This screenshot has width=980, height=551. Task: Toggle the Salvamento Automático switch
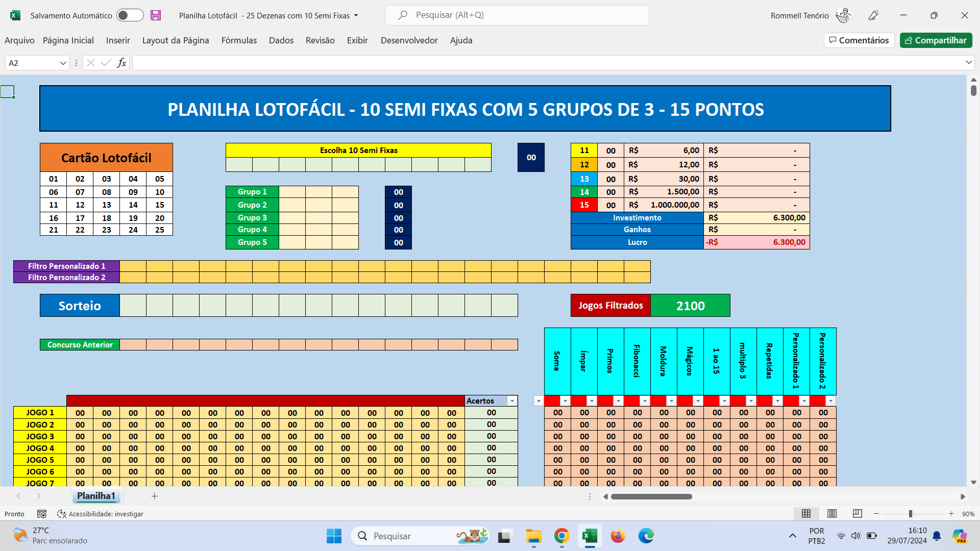point(130,15)
